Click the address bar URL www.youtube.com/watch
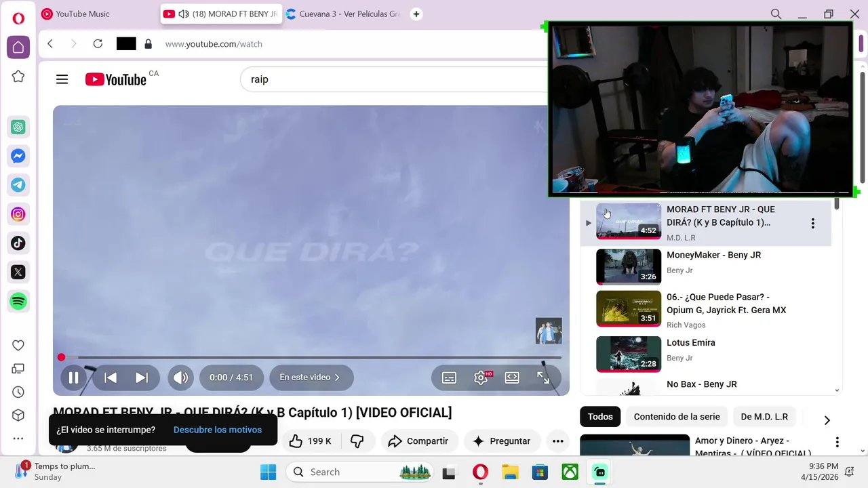Image resolution: width=868 pixels, height=488 pixels. point(214,44)
